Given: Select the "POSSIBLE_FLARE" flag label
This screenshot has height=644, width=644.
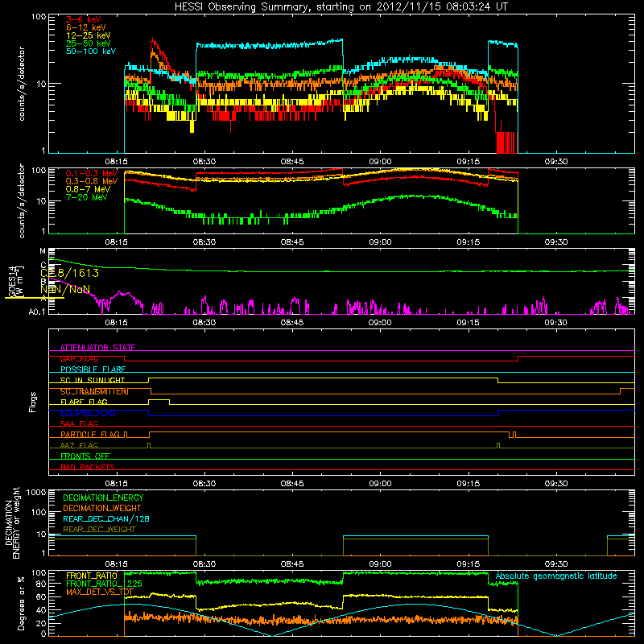Looking at the screenshot, I should point(93,369).
